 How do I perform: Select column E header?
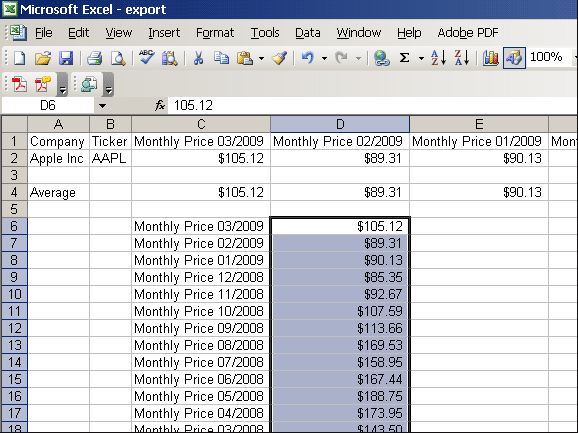click(479, 124)
